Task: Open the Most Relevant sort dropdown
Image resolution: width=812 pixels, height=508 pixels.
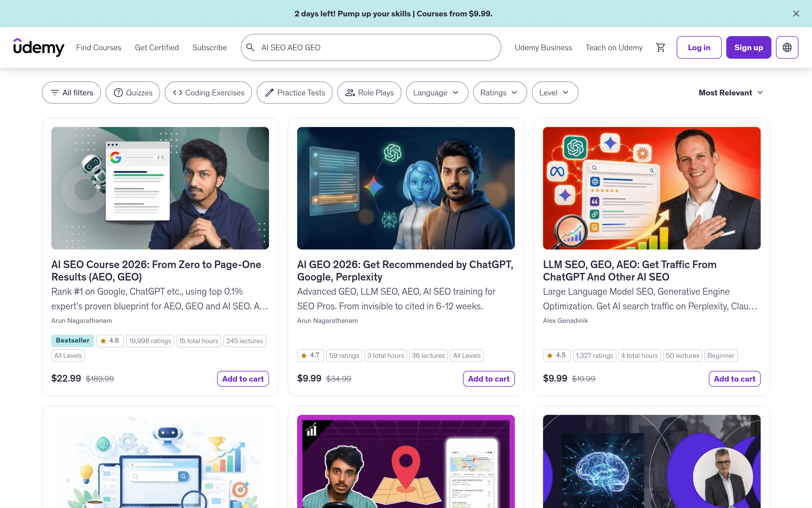Action: click(x=731, y=92)
